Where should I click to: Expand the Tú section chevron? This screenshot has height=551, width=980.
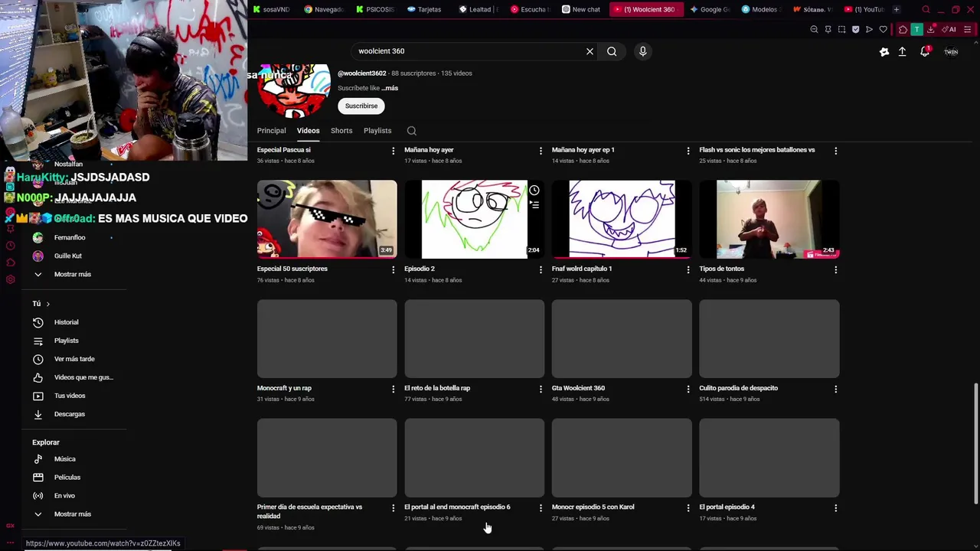pyautogui.click(x=47, y=304)
